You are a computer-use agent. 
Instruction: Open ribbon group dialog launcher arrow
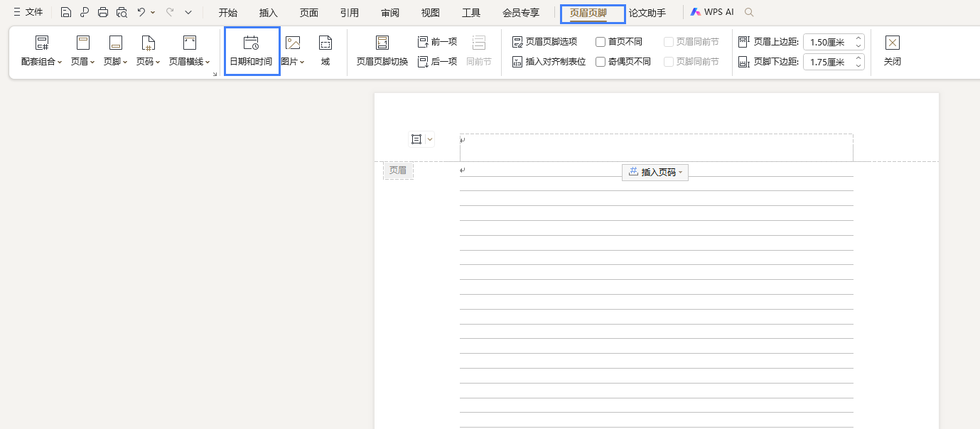point(215,74)
